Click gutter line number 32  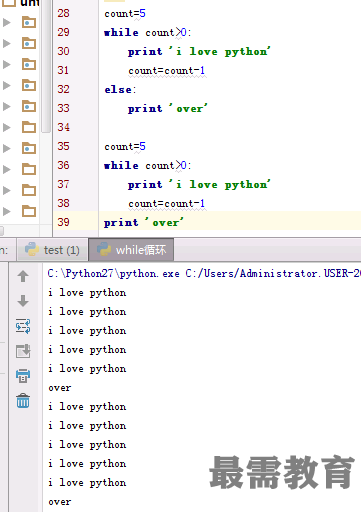[63, 89]
